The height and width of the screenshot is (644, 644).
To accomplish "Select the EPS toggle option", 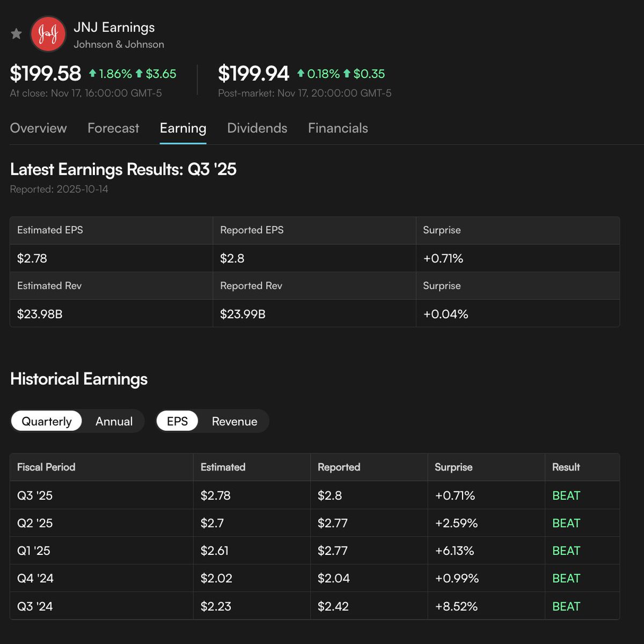I will [x=177, y=421].
